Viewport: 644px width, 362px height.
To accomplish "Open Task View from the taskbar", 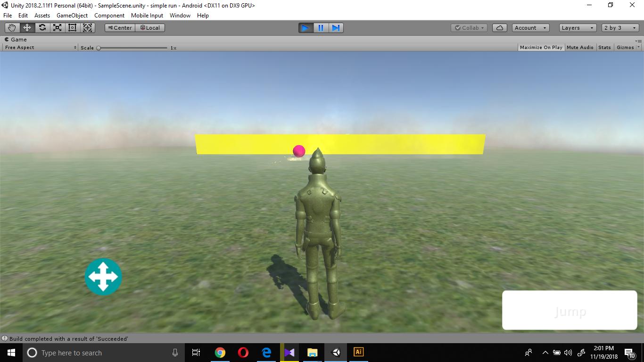I will point(196,353).
